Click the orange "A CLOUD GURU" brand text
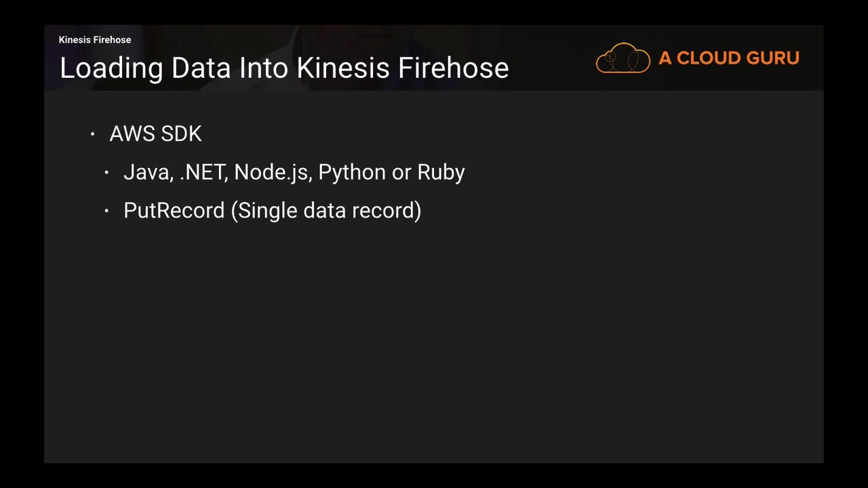The height and width of the screenshot is (488, 868). point(728,58)
